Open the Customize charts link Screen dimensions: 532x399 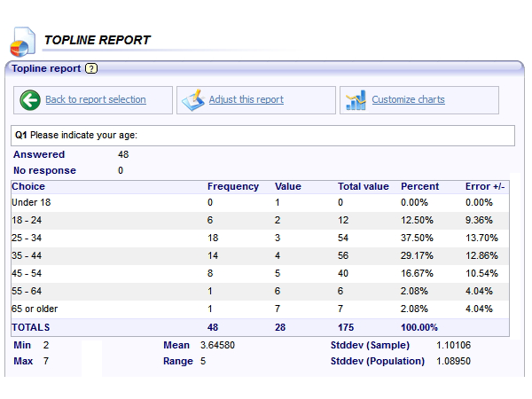pyautogui.click(x=408, y=100)
